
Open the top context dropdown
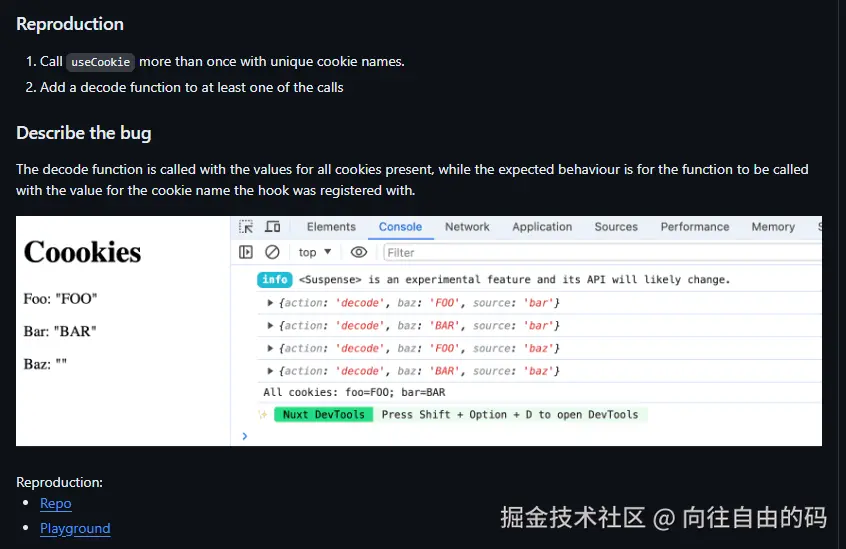pos(315,252)
